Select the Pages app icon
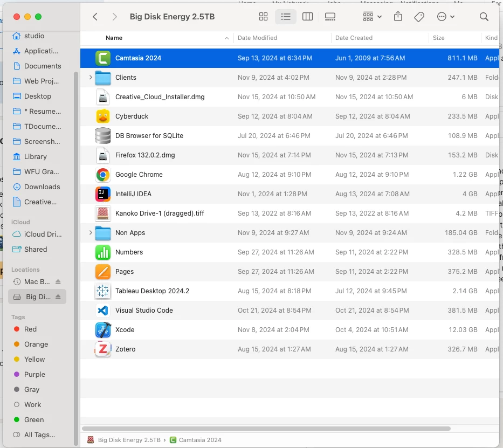This screenshot has height=448, width=503. [x=103, y=271]
